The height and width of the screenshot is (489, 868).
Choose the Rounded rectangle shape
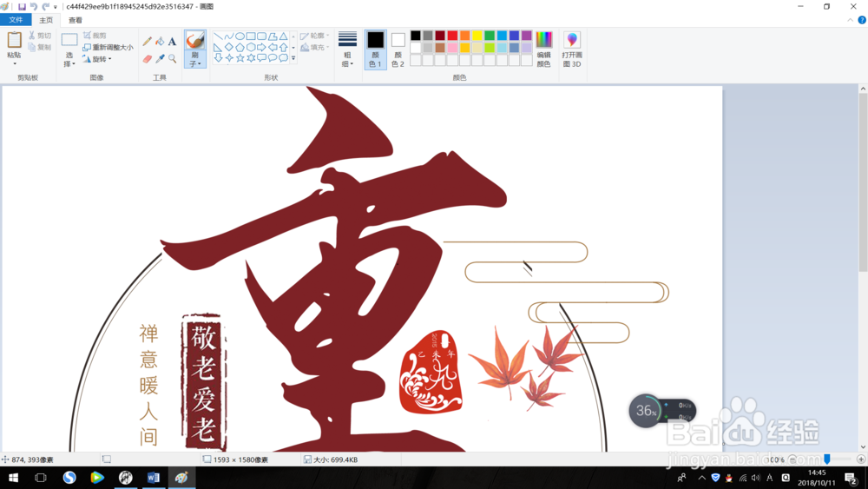point(261,36)
